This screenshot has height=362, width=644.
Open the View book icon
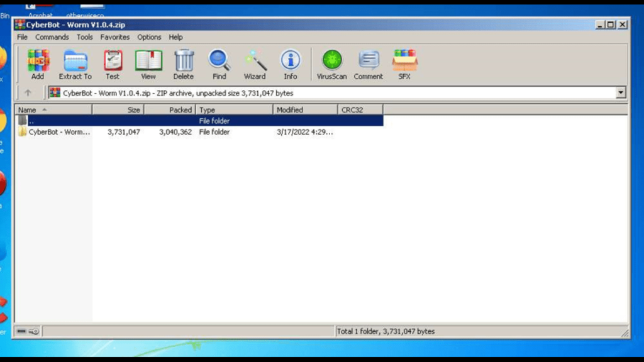pyautogui.click(x=148, y=65)
